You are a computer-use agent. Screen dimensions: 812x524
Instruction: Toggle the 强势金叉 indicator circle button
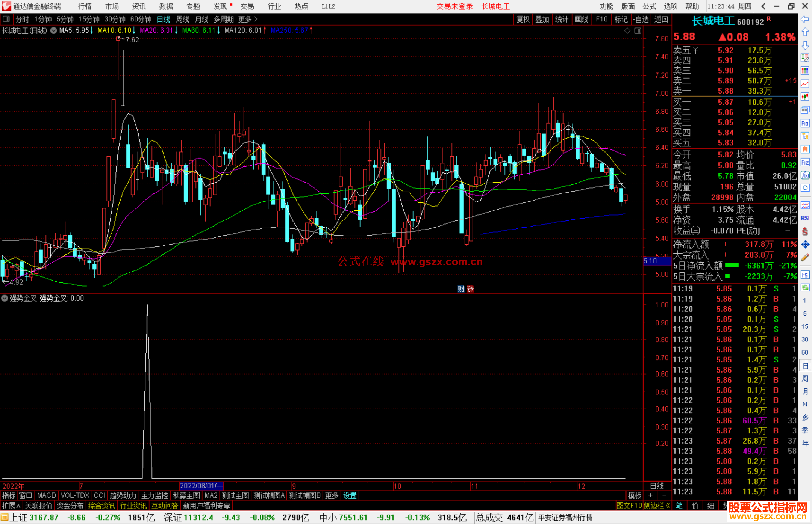tap(5, 298)
